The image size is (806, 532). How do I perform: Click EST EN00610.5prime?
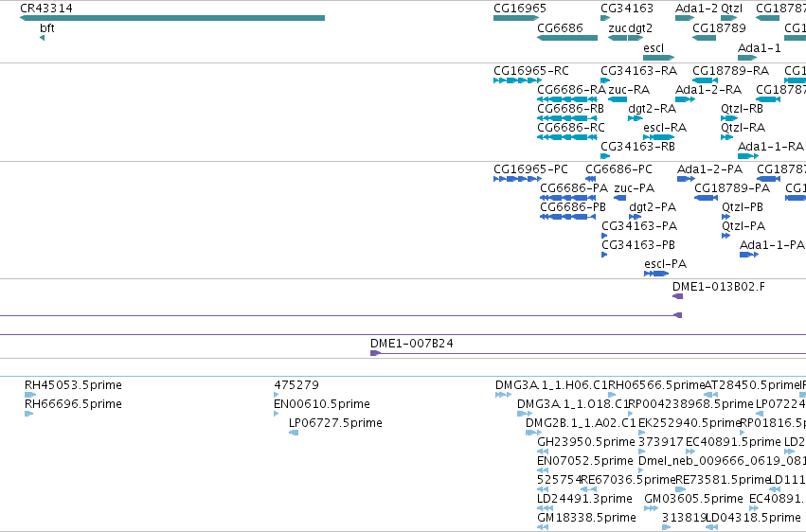coord(322,404)
